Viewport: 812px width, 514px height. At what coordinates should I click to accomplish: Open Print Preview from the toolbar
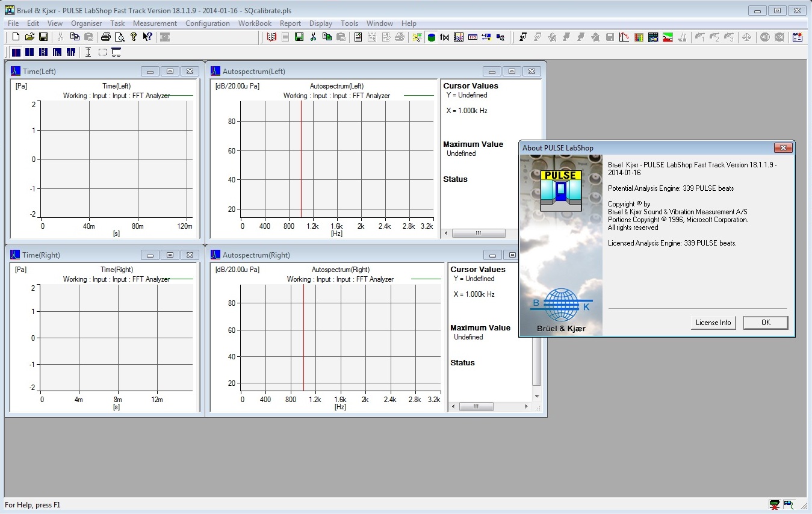point(119,37)
